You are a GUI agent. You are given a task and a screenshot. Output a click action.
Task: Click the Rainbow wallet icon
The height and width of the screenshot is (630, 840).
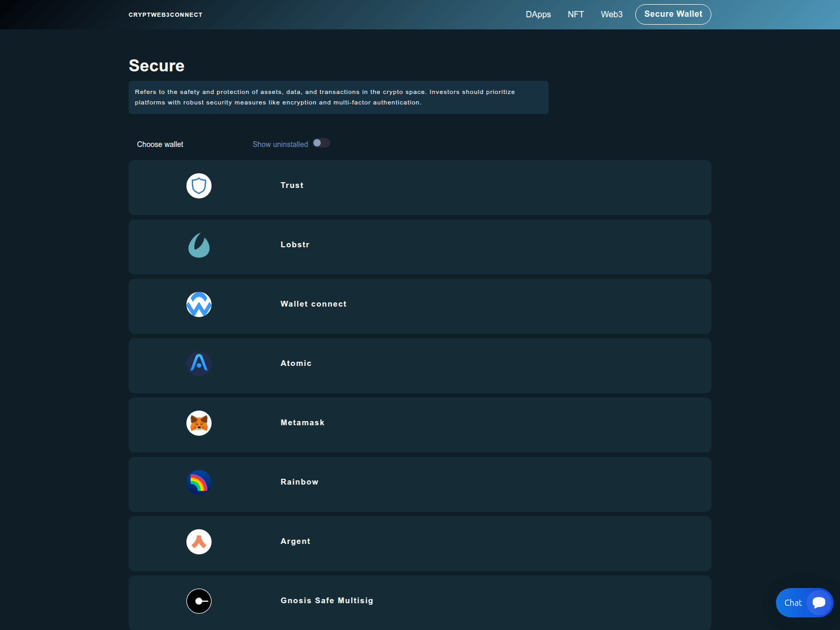199,482
